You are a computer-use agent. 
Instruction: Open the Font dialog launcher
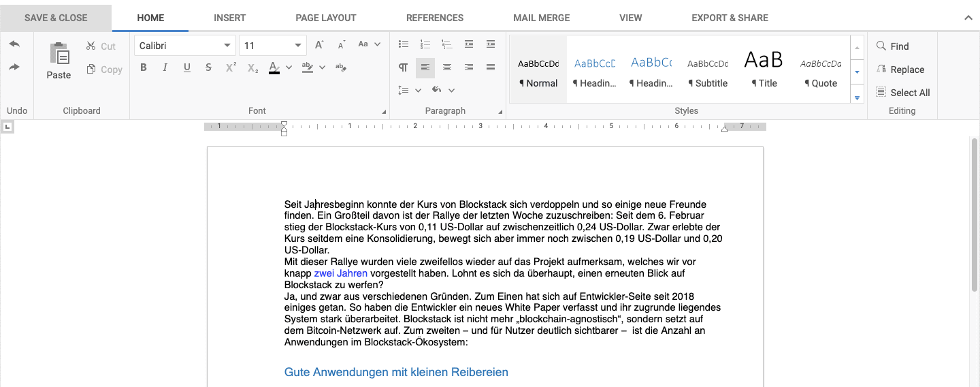coord(384,112)
